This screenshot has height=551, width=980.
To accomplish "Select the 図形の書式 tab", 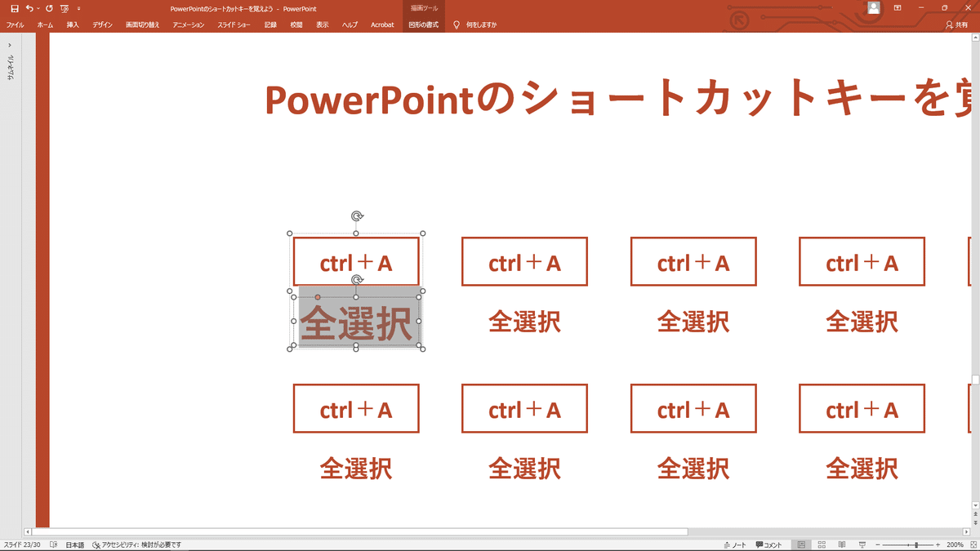I will point(424,24).
